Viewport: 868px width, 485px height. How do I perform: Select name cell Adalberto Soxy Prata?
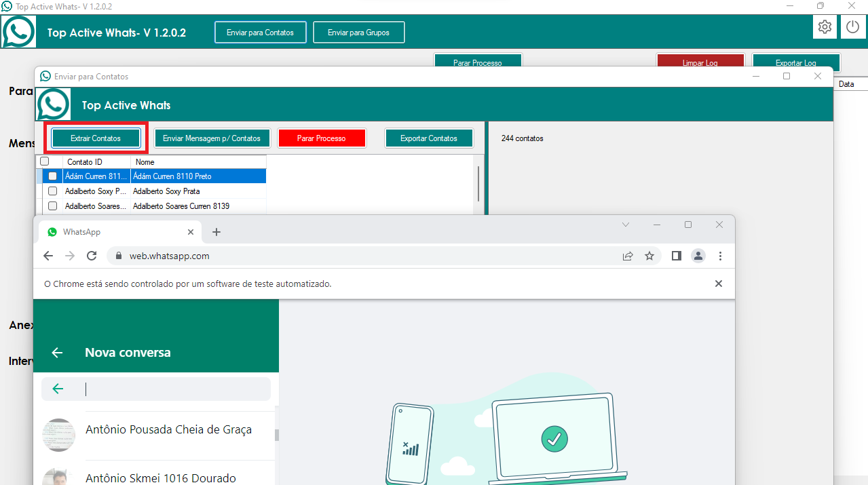(199, 191)
